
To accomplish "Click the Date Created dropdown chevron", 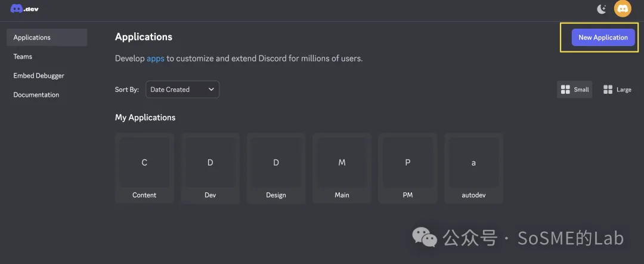I will tap(211, 90).
